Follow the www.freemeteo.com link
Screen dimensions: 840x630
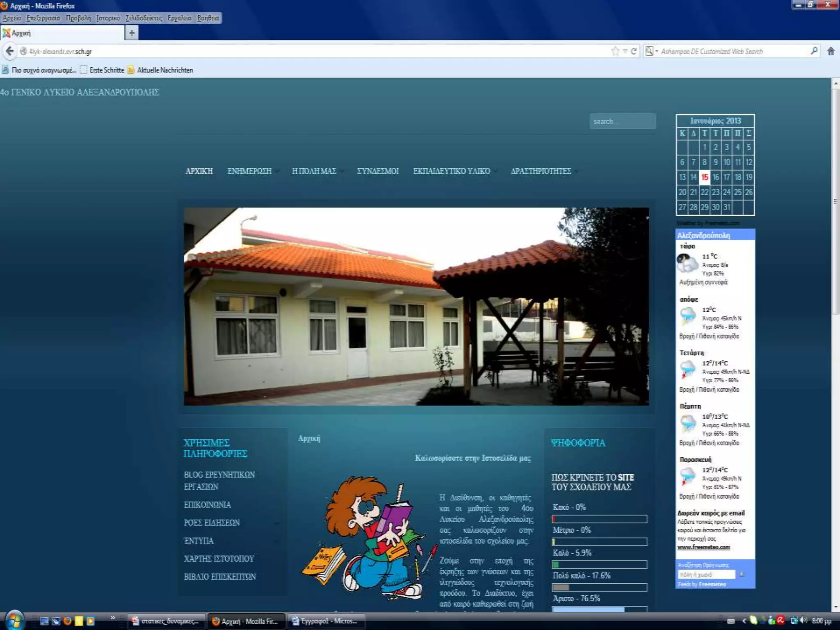[703, 547]
